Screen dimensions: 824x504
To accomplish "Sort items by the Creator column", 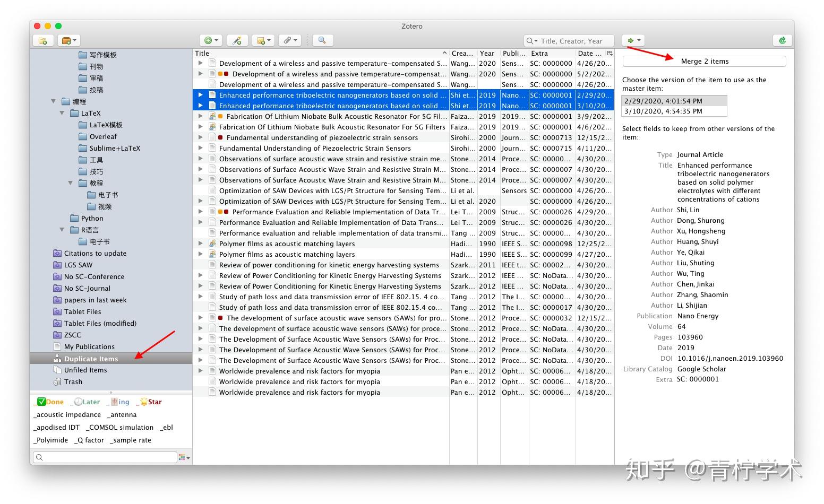I will 463,53.
